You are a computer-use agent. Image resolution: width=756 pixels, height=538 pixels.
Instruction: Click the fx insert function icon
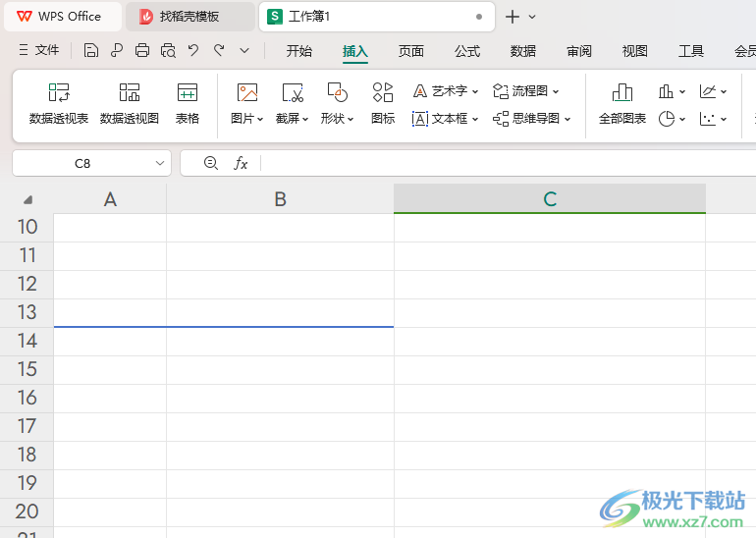coord(241,163)
